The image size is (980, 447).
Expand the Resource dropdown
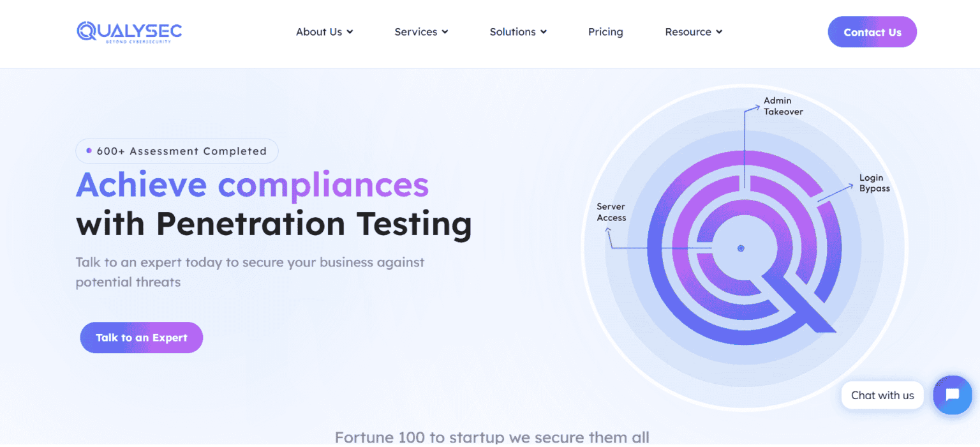[x=720, y=31]
